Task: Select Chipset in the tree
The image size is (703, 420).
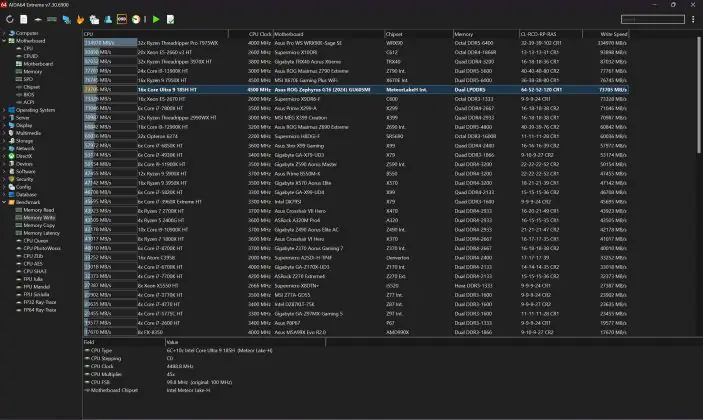Action: (31, 87)
